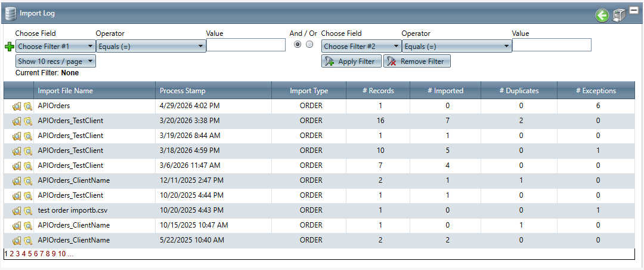This screenshot has height=270, width=644.
Task: Open the folder icon for test order importb.csv
Action: pyautogui.click(x=17, y=211)
